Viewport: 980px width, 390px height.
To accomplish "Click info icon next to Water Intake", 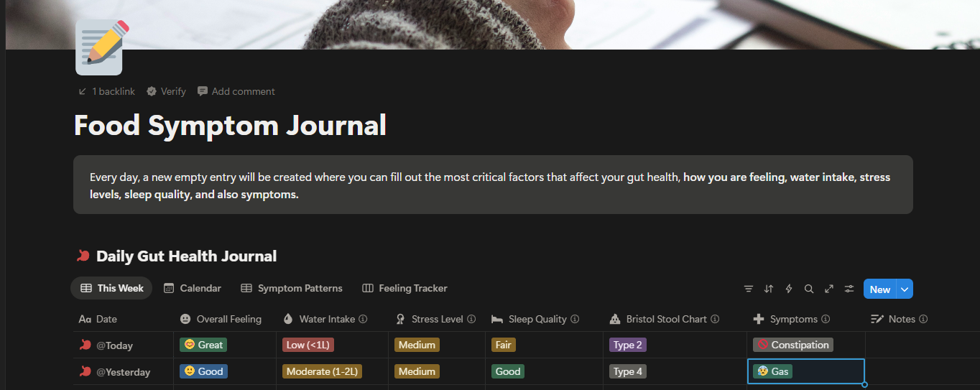I will click(363, 319).
